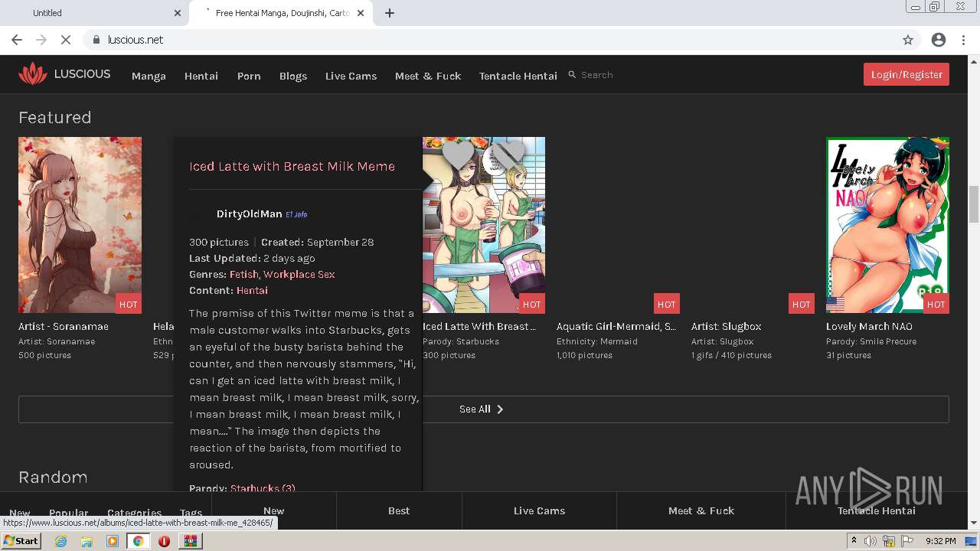The width and height of the screenshot is (980, 551).
Task: Click the Random section heading
Action: 53,477
